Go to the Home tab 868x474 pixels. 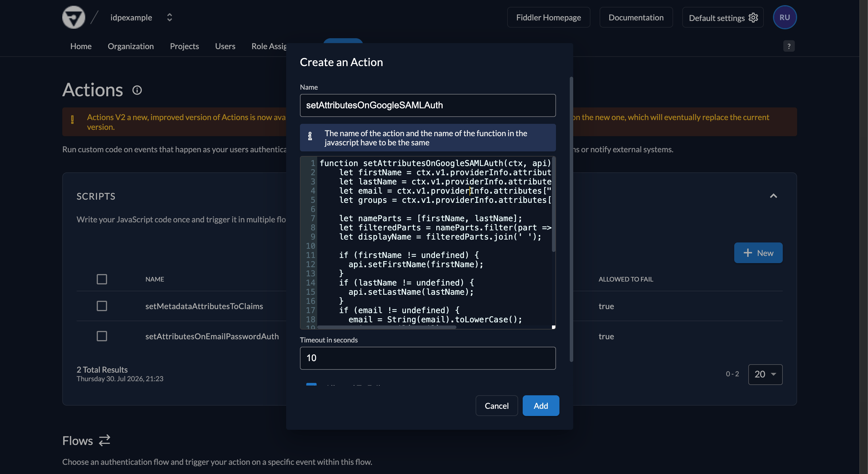click(81, 46)
